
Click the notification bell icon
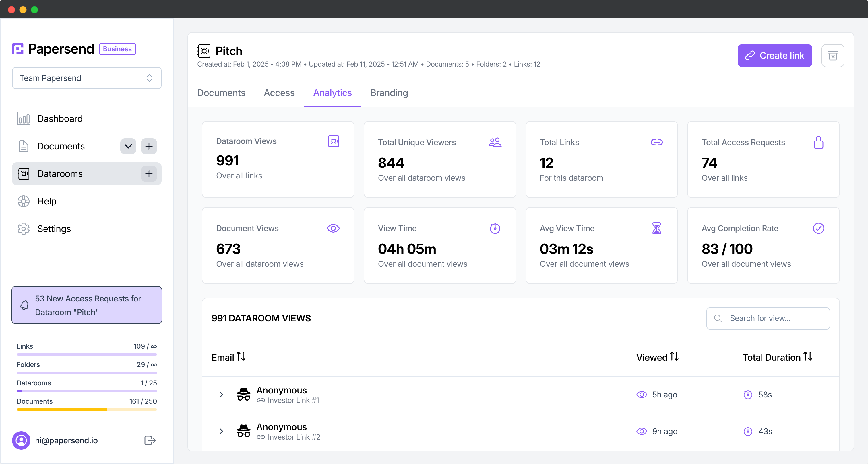coord(24,305)
